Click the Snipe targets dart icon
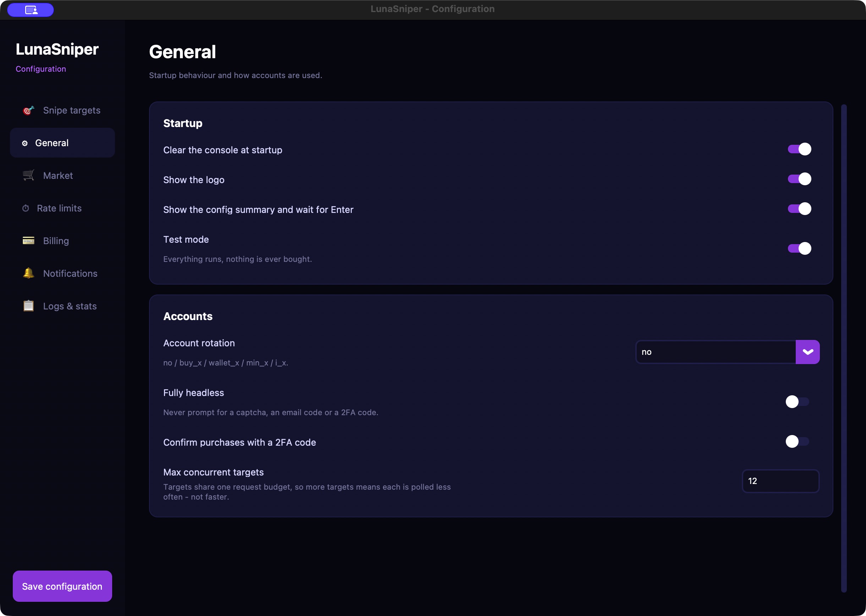The height and width of the screenshot is (616, 866). 28,110
